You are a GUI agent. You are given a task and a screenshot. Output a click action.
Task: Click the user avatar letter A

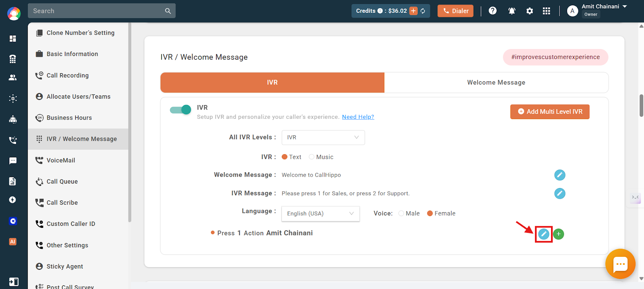coord(572,11)
